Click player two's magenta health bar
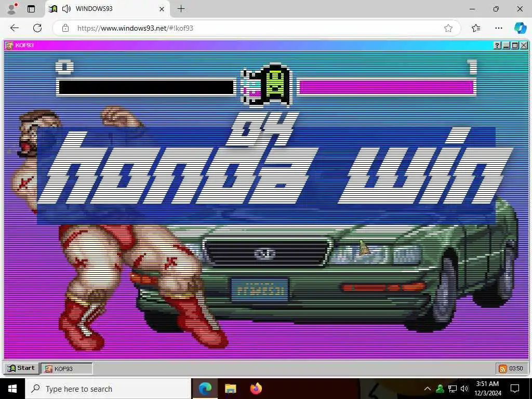 coord(387,87)
